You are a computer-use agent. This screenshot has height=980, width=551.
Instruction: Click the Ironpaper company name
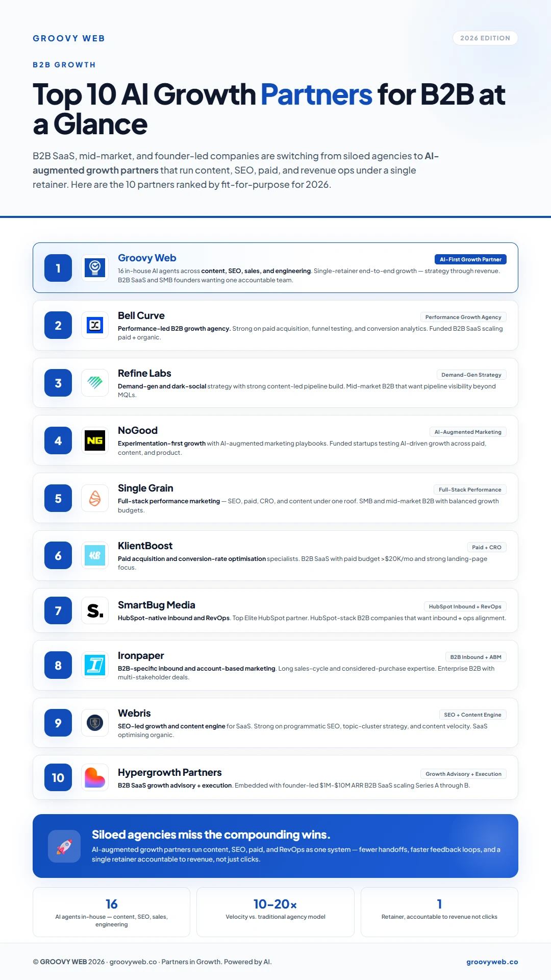pyautogui.click(x=141, y=656)
